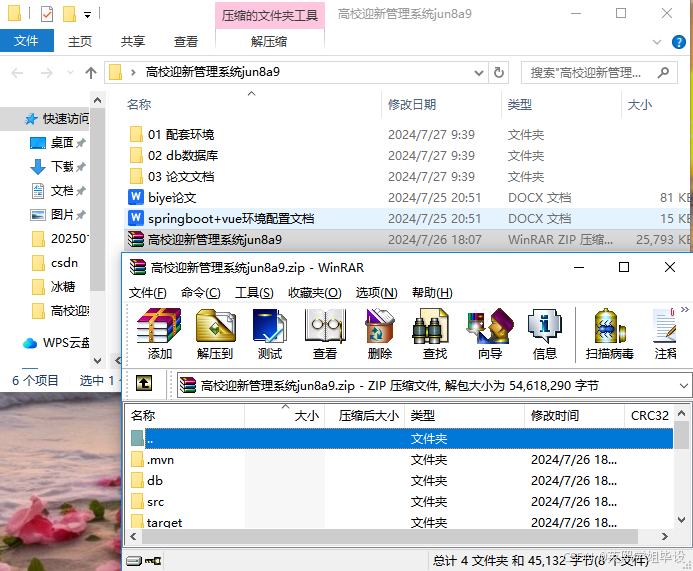
Task: Open the WinRAR 命令(C) menu
Action: [x=201, y=293]
